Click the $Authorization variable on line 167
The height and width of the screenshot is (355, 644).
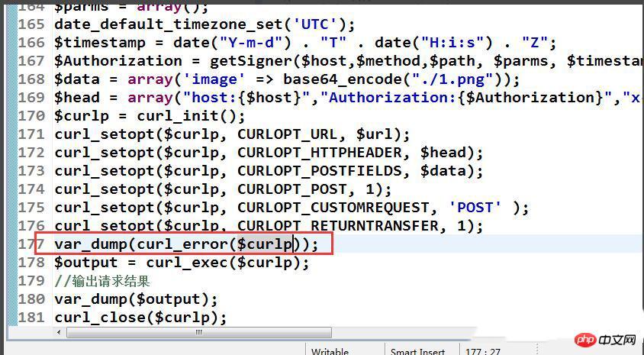point(118,61)
